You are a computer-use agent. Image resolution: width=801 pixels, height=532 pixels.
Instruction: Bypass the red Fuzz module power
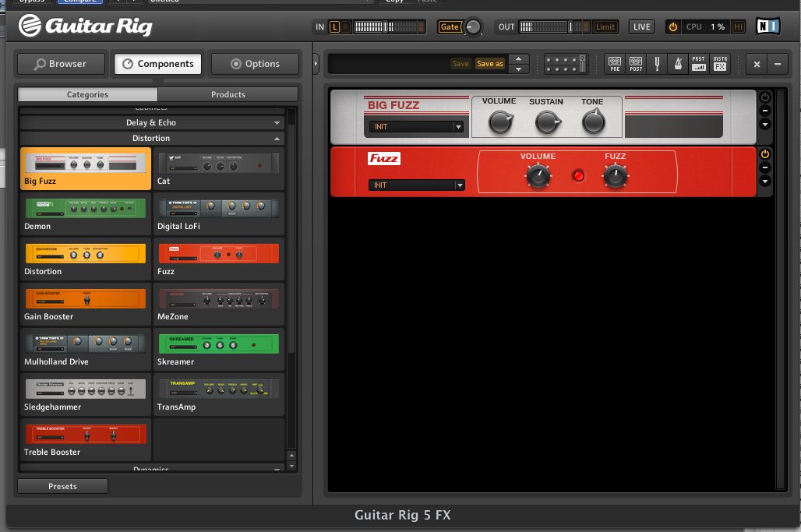[x=764, y=153]
